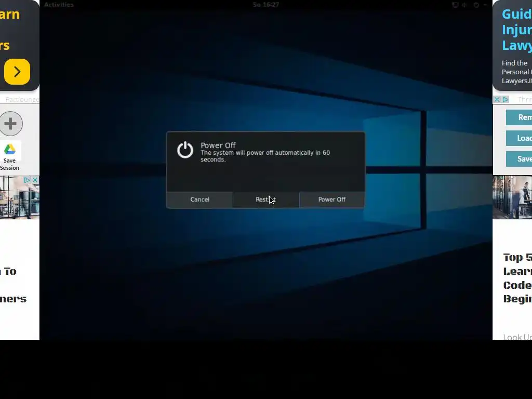Click the power symbol icon in the dialog

click(x=185, y=150)
